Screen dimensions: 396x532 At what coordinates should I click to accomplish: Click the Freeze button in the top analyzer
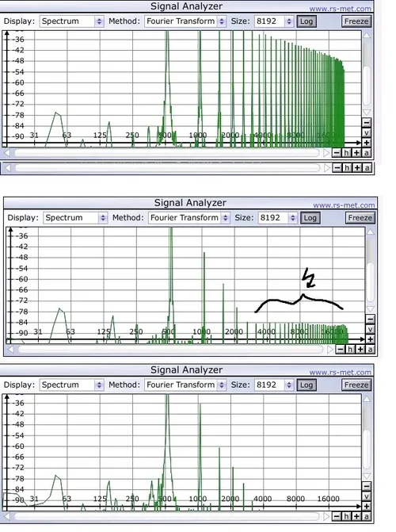[x=356, y=21]
